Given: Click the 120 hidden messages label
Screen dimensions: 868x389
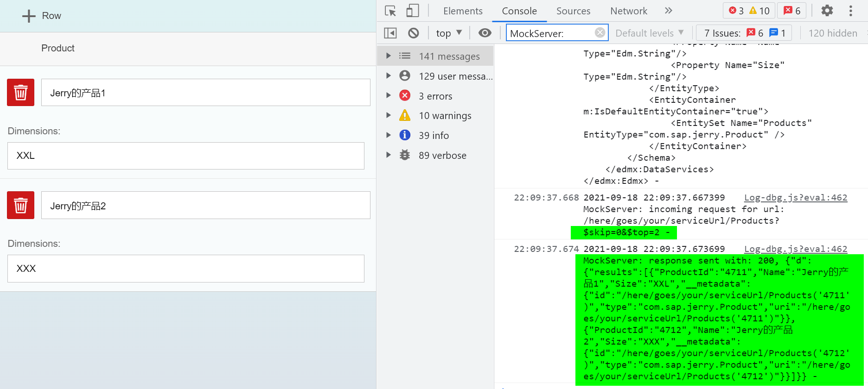Looking at the screenshot, I should [x=833, y=33].
